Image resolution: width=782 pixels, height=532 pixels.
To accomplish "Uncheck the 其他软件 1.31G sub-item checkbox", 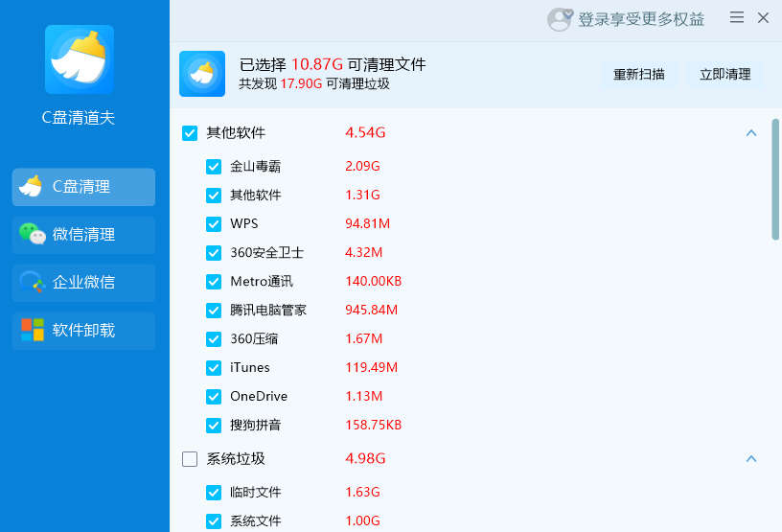I will 214,196.
